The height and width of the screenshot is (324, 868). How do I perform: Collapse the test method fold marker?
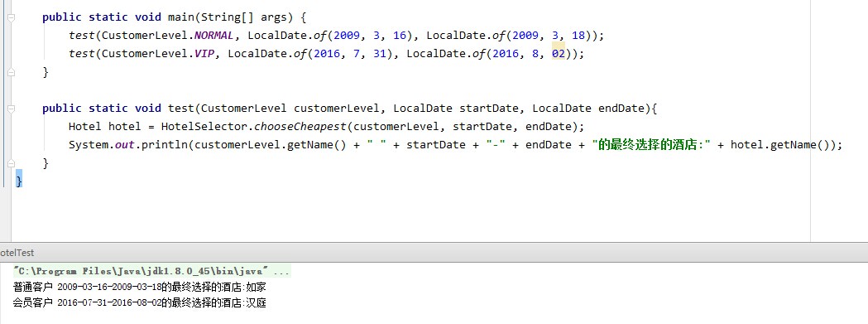[x=11, y=109]
